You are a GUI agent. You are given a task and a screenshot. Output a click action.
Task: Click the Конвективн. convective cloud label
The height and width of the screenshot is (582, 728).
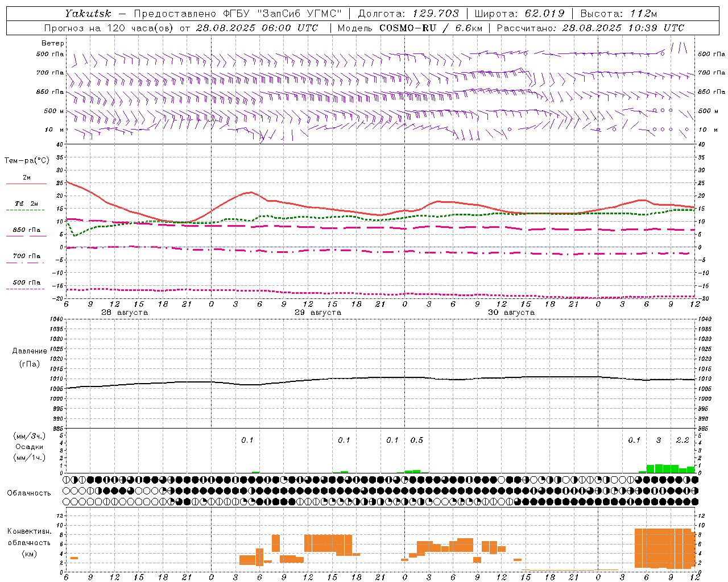[29, 531]
